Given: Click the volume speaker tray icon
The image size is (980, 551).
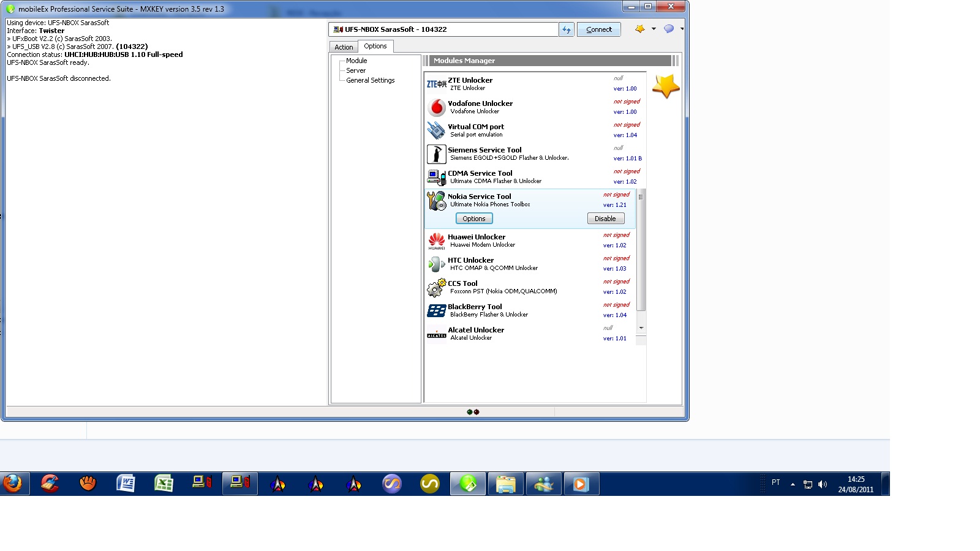Looking at the screenshot, I should coord(823,484).
